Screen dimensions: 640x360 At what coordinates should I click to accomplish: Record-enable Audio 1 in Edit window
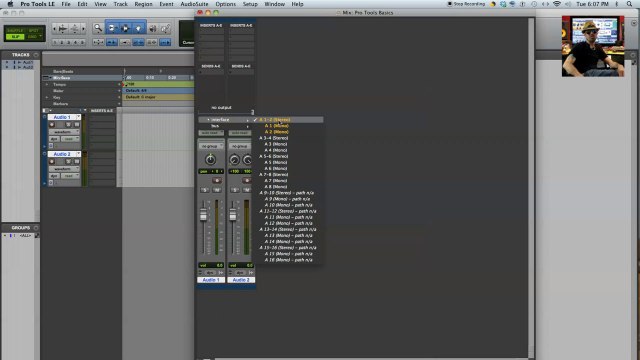click(x=52, y=124)
